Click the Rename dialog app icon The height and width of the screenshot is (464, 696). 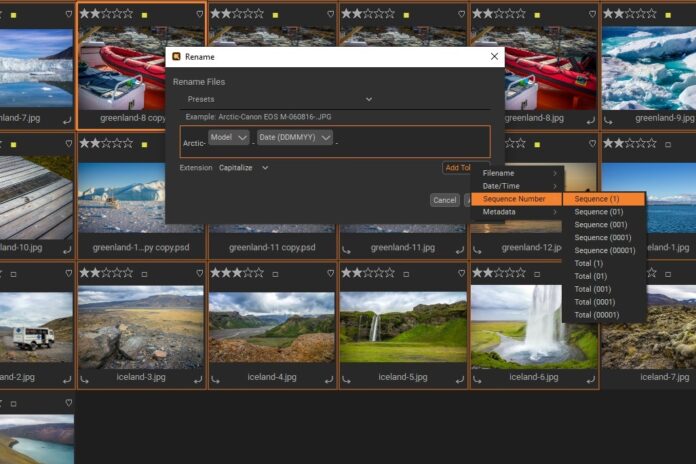click(x=176, y=56)
